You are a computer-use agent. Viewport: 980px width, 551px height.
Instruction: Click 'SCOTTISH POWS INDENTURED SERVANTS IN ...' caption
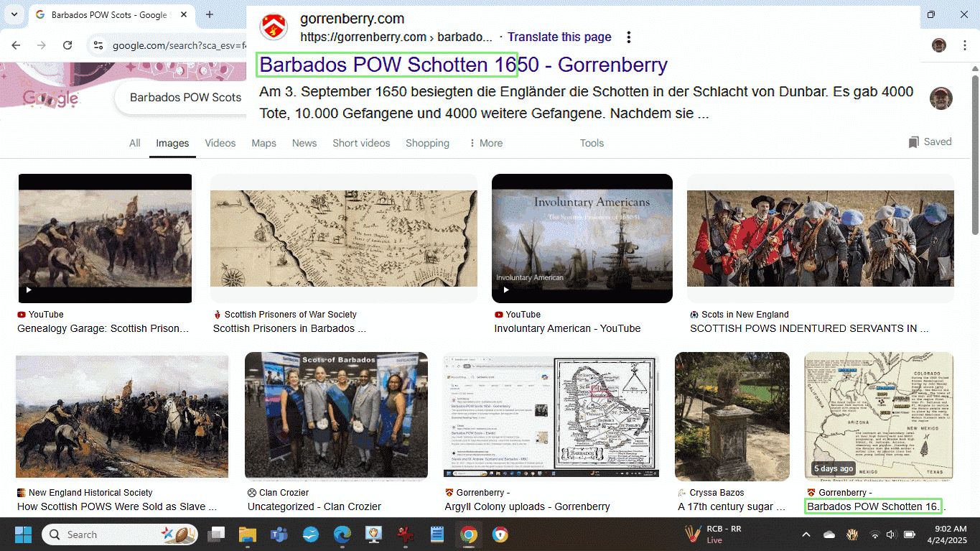pos(809,328)
